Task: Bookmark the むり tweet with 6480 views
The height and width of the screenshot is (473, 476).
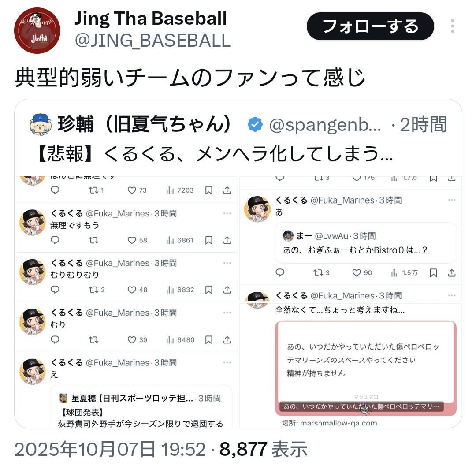Action: [208, 340]
